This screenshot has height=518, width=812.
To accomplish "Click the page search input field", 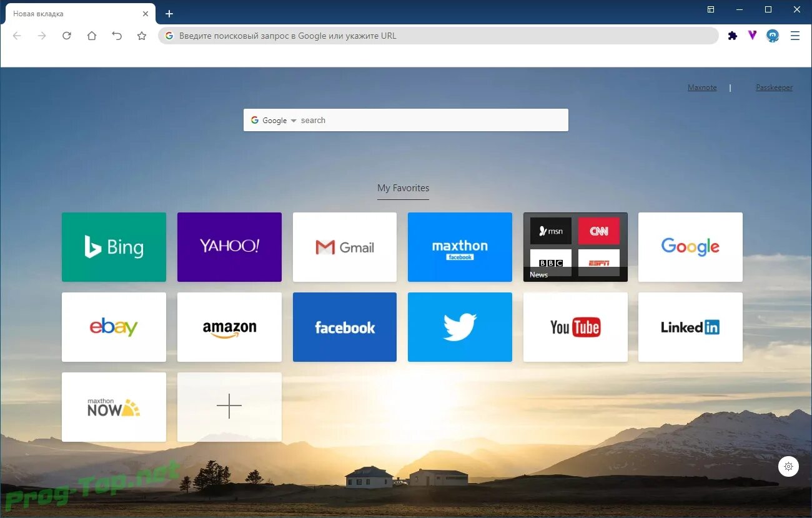I will click(x=432, y=120).
